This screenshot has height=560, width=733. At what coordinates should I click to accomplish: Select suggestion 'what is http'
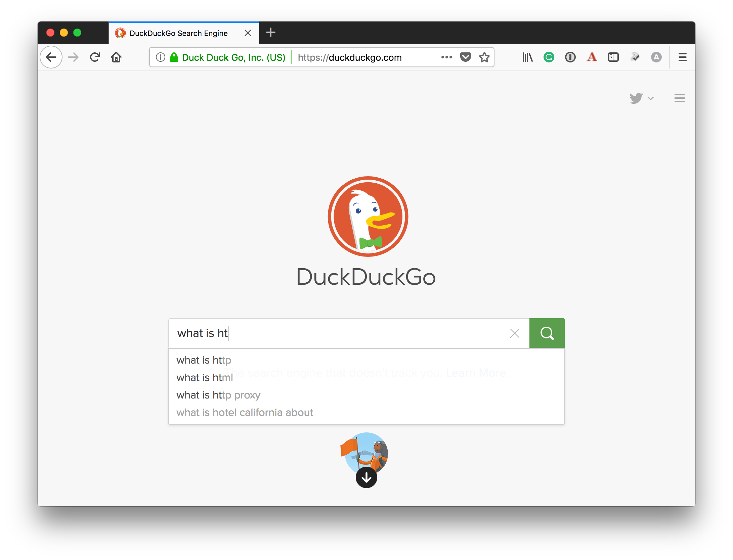[x=366, y=360]
